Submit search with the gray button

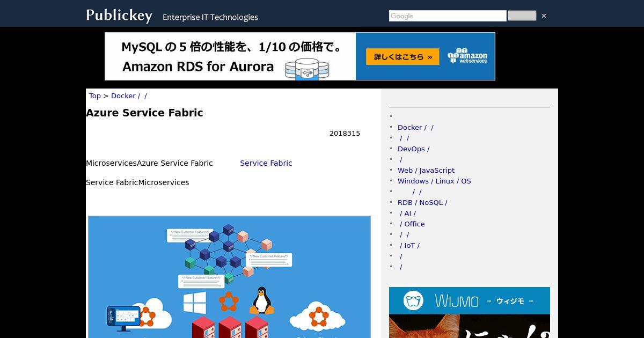click(522, 16)
